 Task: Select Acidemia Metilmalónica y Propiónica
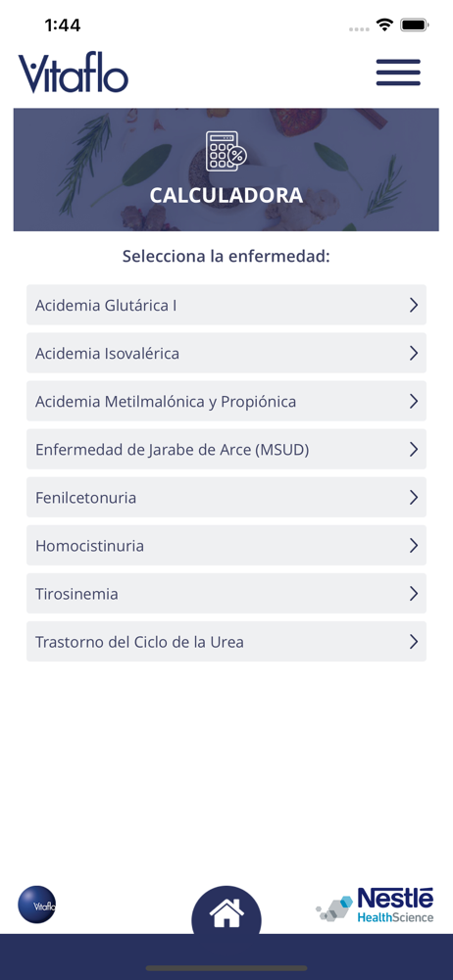tap(226, 401)
